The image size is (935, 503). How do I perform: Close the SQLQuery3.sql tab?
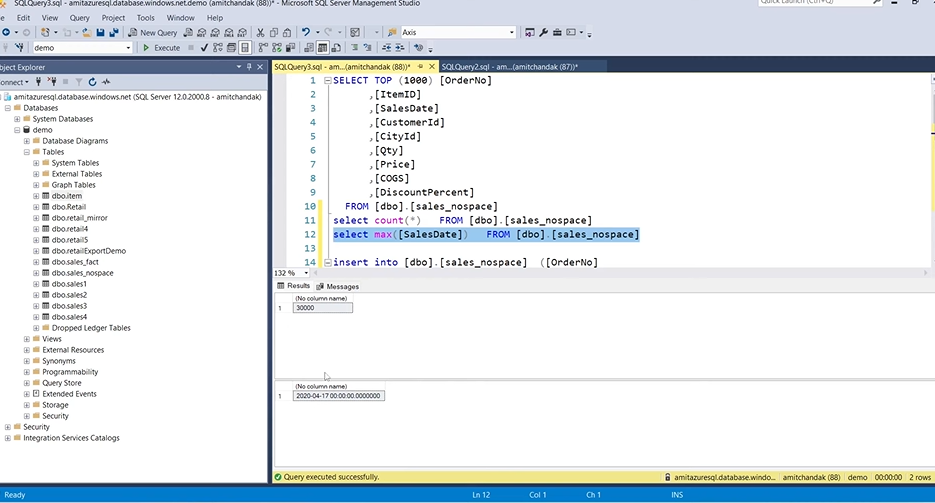(x=432, y=67)
